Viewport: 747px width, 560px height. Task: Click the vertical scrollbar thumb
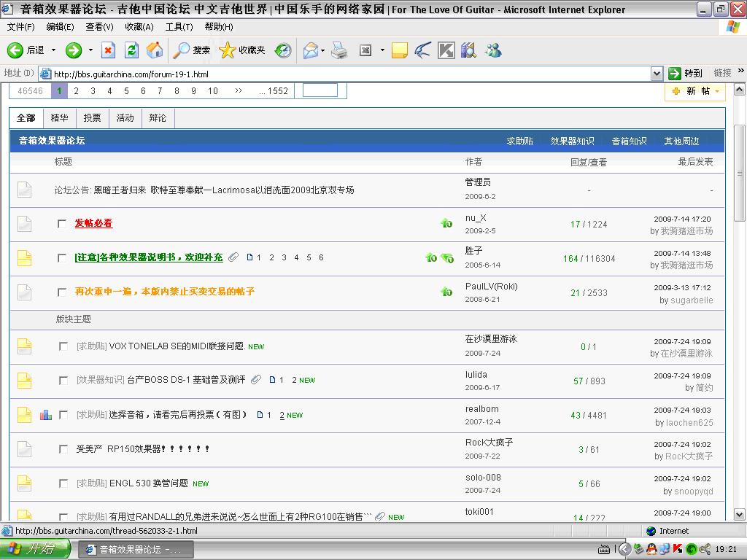coord(740,174)
